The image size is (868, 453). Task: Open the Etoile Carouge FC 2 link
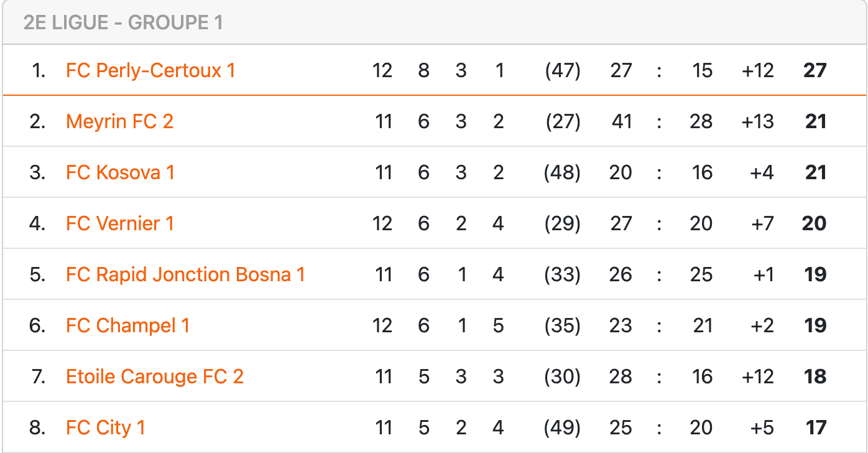[x=155, y=376]
